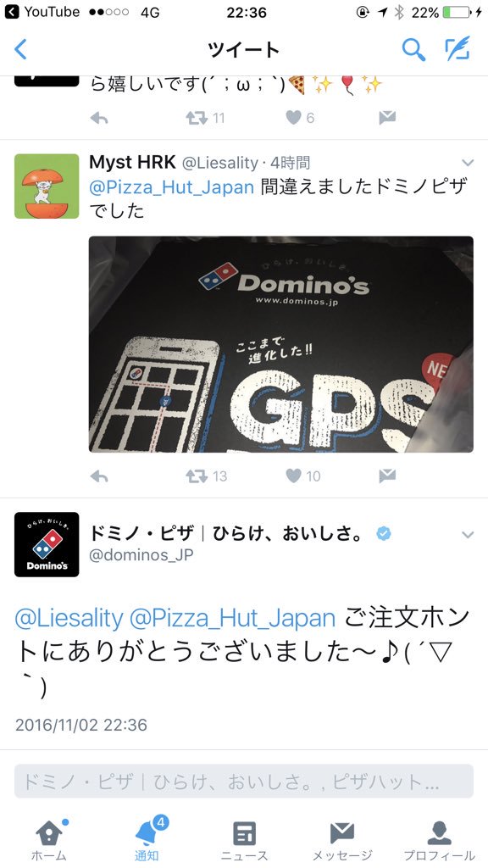
Task: Focus the reply text field at the bottom
Action: tap(244, 782)
